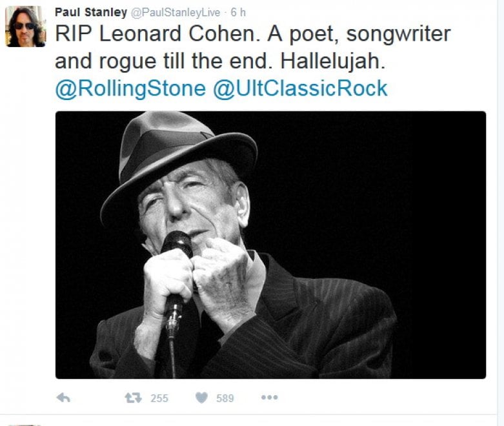The height and width of the screenshot is (426, 504).
Task: Click the 255 retweet count
Action: pyautogui.click(x=159, y=398)
